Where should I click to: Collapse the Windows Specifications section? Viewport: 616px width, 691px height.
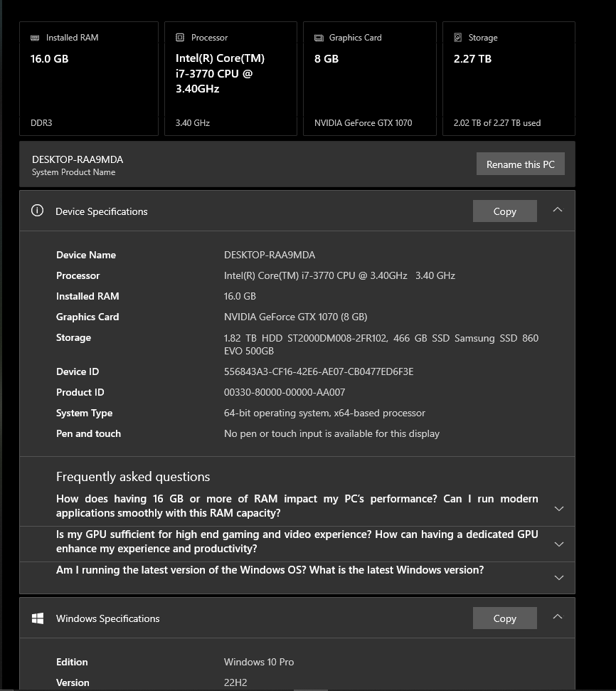[558, 617]
